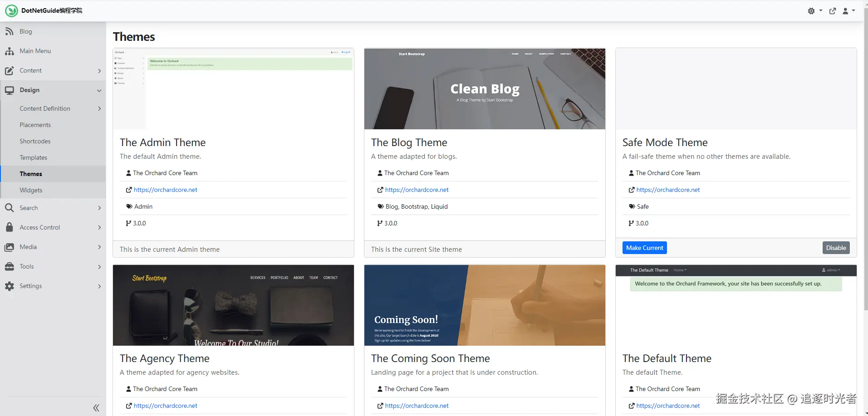The image size is (868, 416).
Task: Click the Media images icon in sidebar
Action: point(9,247)
